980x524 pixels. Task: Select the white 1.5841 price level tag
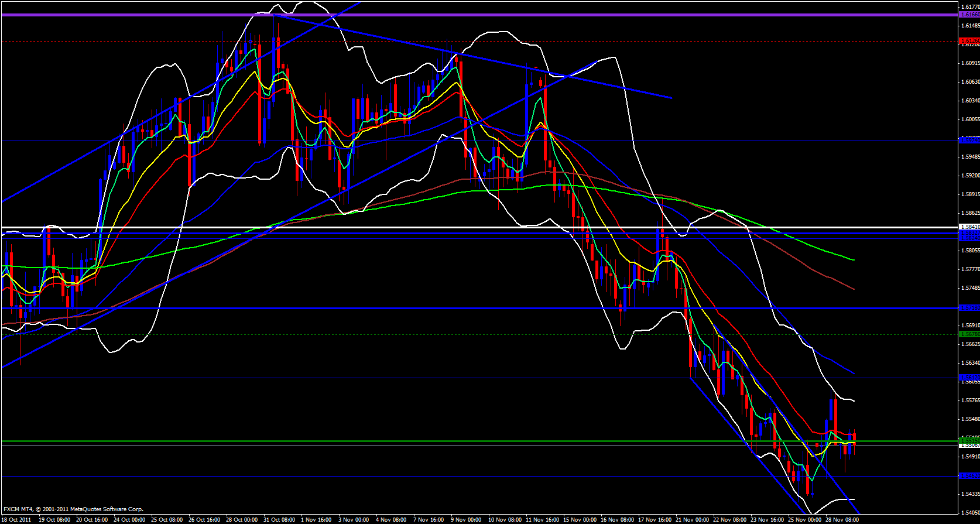click(969, 227)
